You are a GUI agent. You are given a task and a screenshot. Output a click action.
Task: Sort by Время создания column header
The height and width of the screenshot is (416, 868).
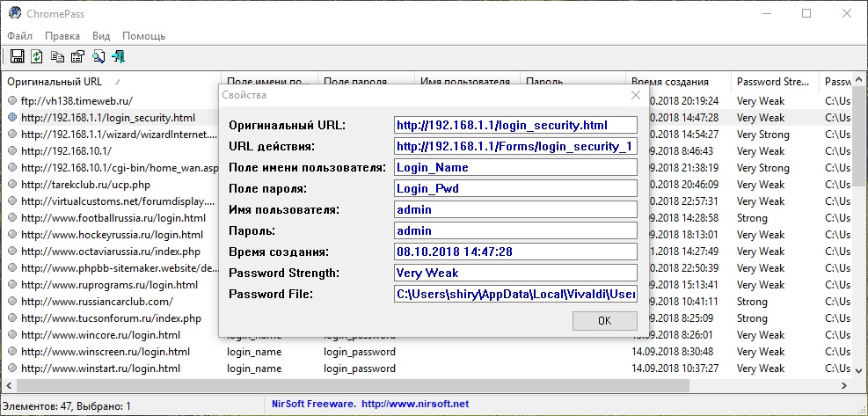pyautogui.click(x=678, y=82)
